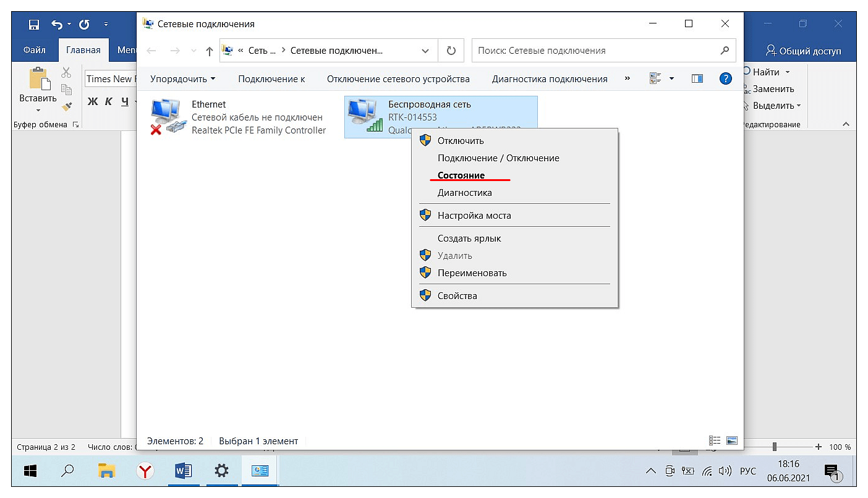Image resolution: width=868 pixels, height=498 pixels.
Task: Refresh the Network Connections view
Action: coord(451,51)
